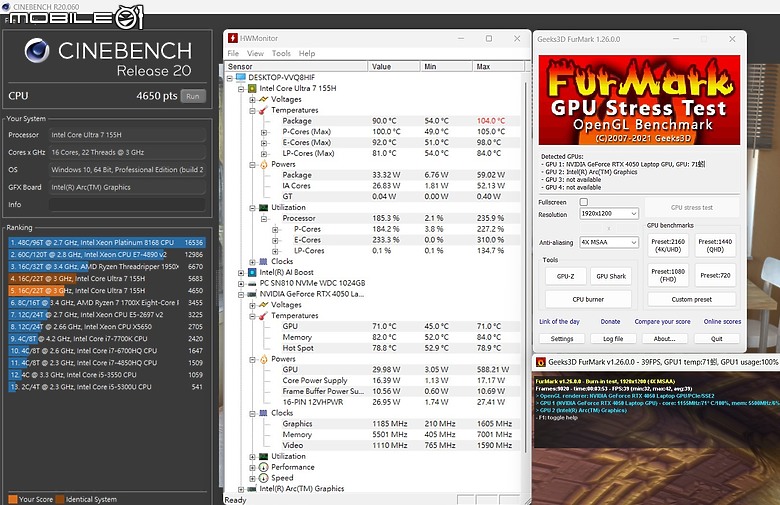Viewport: 780px width, 505px height.
Task: Open the File menu in HWMonitor
Action: (233, 53)
